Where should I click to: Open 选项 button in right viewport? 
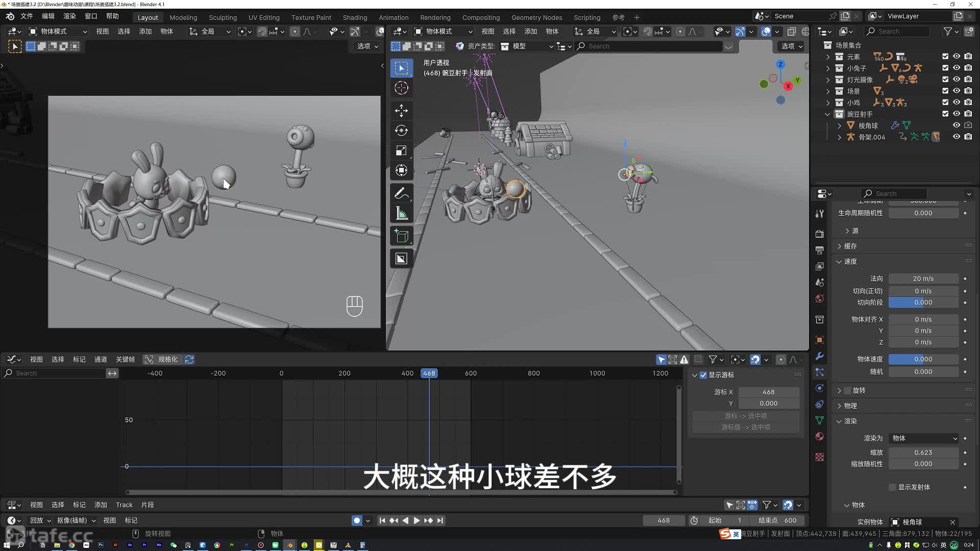(x=792, y=46)
